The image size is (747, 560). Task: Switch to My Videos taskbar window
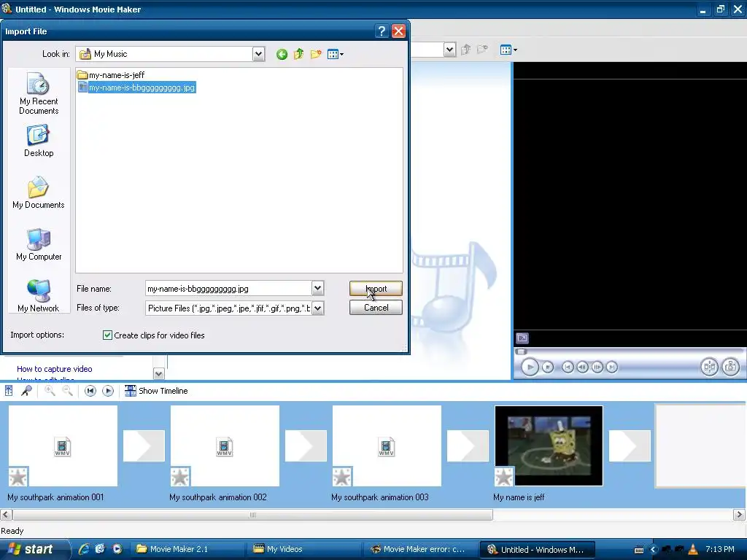305,550
